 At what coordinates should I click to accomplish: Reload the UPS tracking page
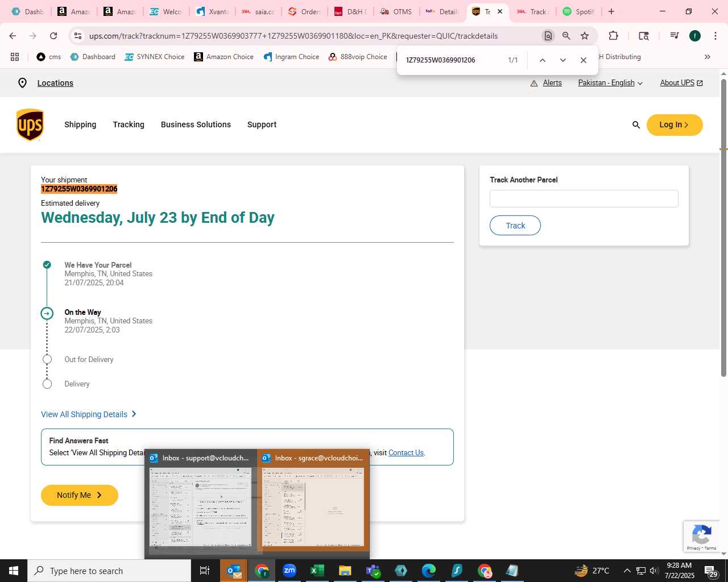coord(53,36)
